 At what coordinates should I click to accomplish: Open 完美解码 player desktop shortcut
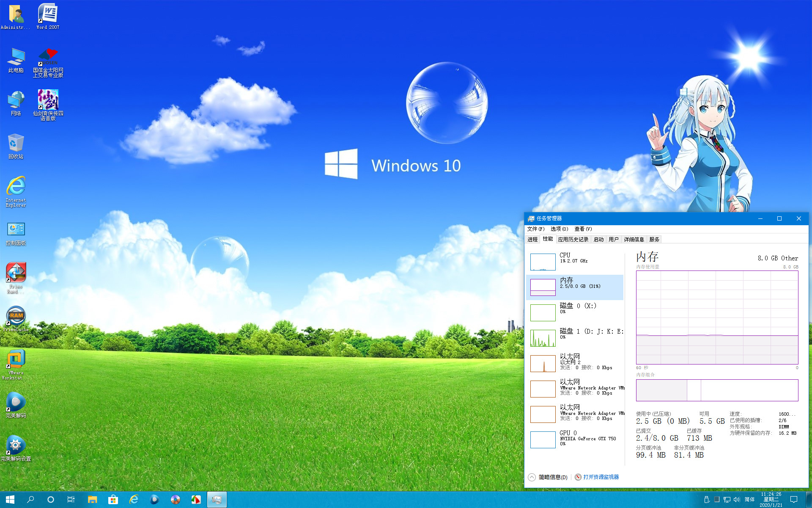click(16, 405)
